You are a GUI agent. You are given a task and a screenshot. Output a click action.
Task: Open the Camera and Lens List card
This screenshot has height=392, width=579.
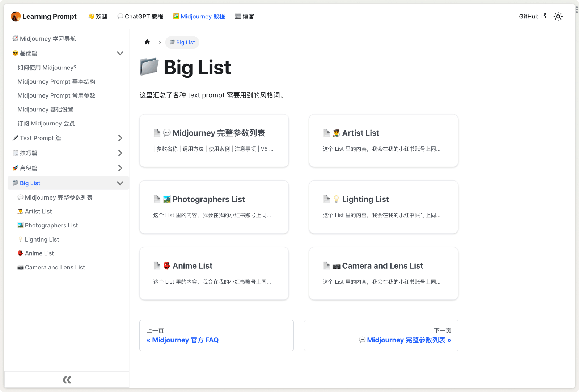384,273
